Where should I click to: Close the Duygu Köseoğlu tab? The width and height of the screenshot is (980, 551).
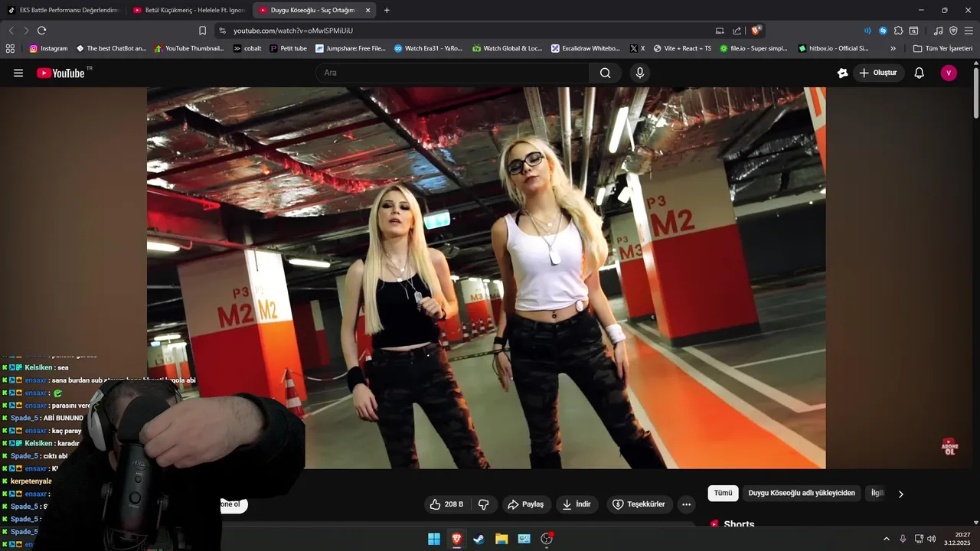tap(368, 10)
